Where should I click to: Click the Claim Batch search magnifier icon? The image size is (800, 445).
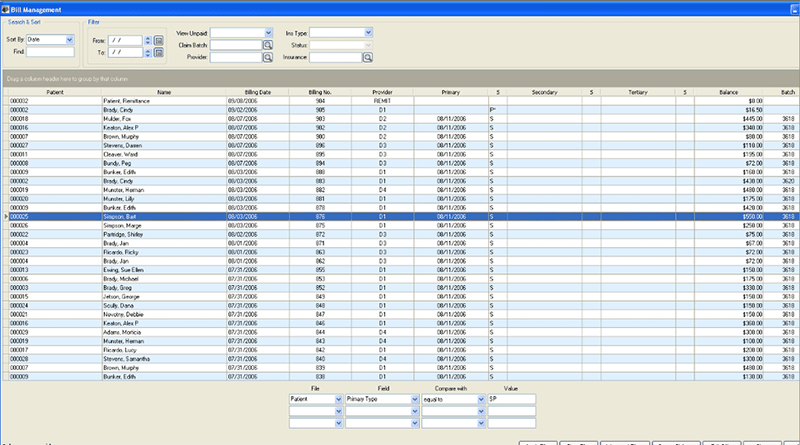tap(268, 45)
